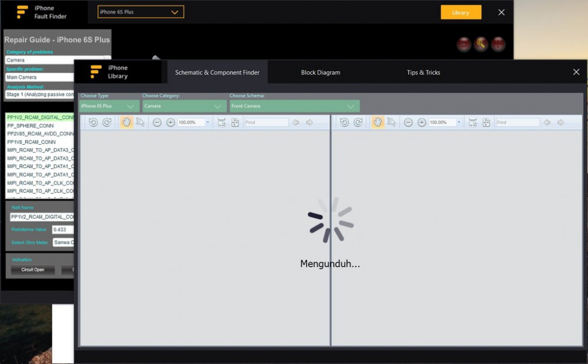Go to previous find result in left viewer
This screenshot has height=364, width=588.
click(x=296, y=122)
